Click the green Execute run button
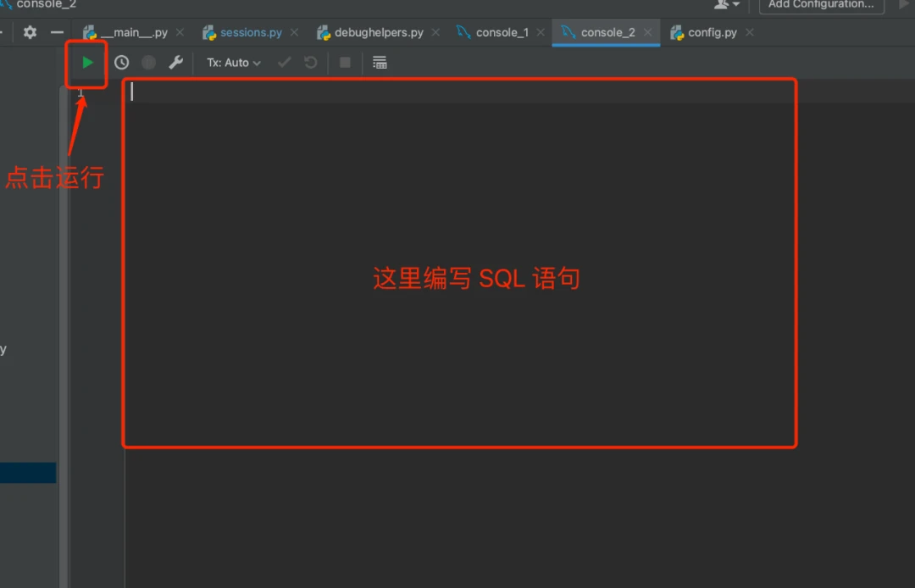 point(87,63)
